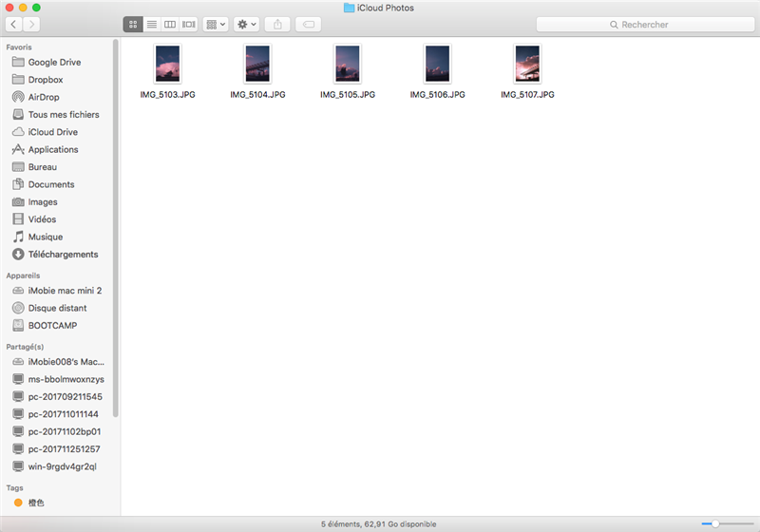
Task: Open the arrange items dropdown
Action: pyautogui.click(x=216, y=25)
